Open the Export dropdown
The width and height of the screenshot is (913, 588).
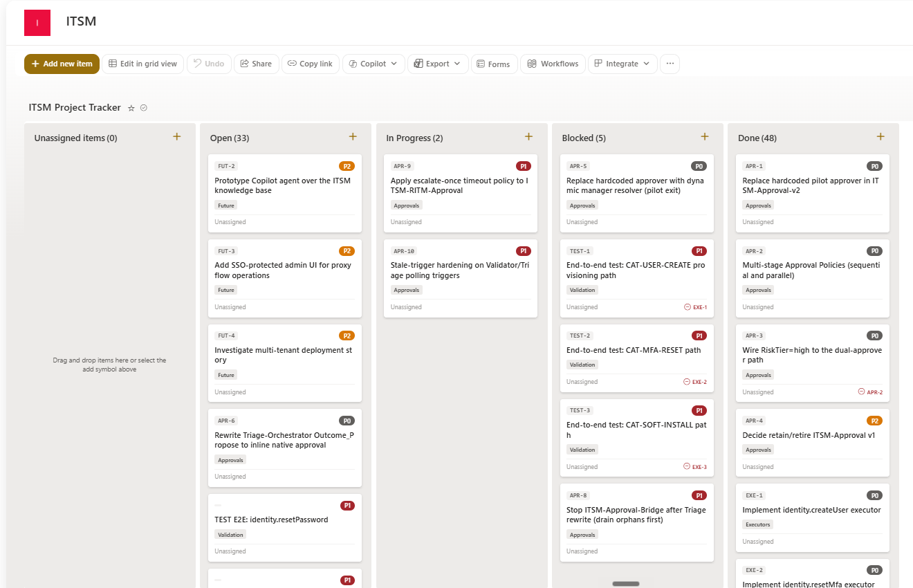[x=438, y=64]
